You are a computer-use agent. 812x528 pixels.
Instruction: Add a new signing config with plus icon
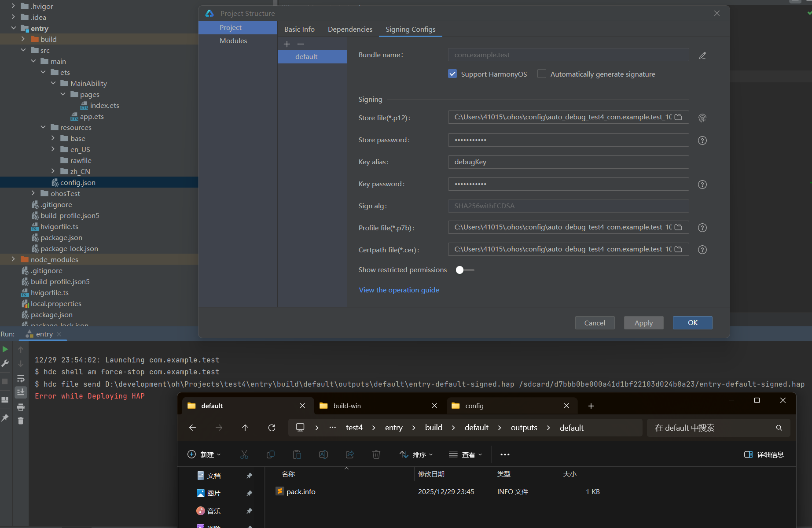click(287, 44)
